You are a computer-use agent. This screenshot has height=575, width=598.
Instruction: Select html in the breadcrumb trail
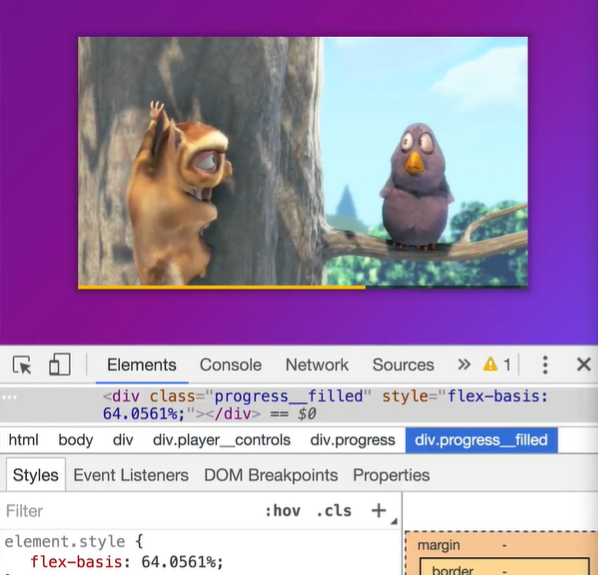[x=24, y=440]
